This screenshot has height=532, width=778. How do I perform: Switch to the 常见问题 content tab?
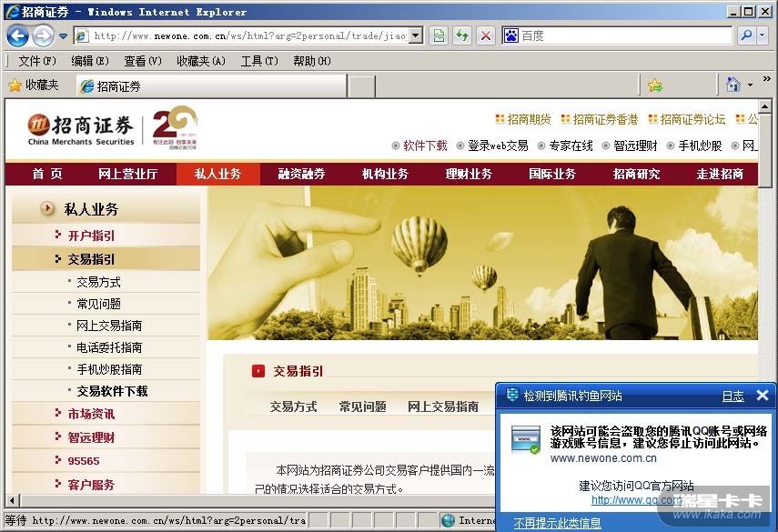point(363,407)
